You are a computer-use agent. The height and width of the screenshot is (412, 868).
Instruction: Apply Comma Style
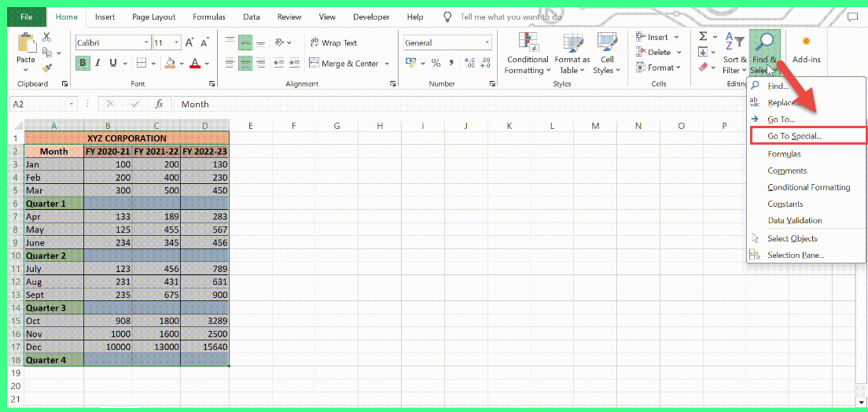click(451, 63)
